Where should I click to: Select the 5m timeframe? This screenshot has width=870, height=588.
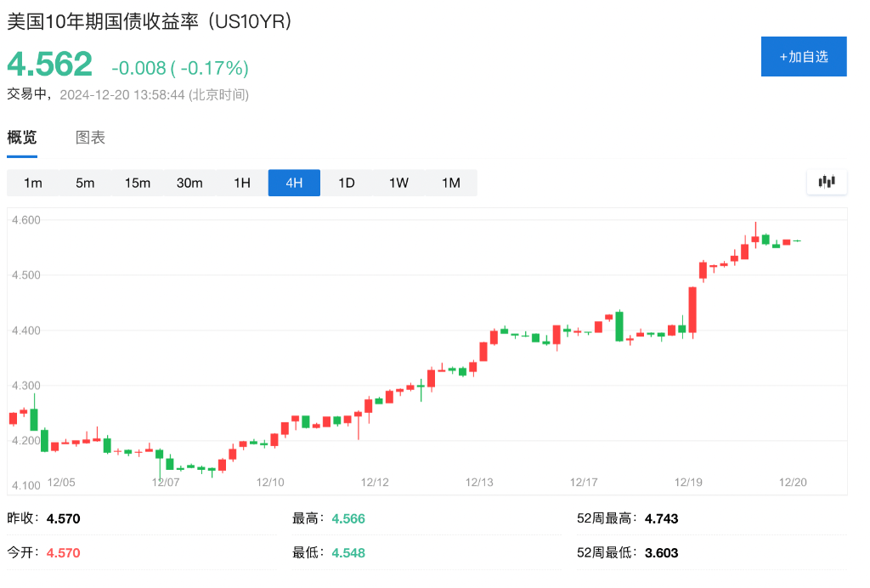tap(85, 182)
